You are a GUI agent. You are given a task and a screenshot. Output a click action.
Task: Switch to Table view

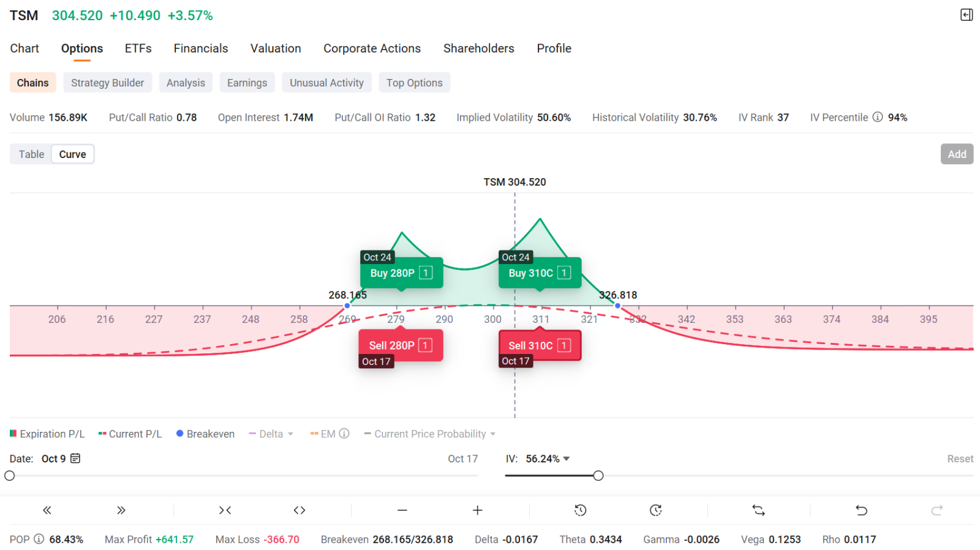(31, 154)
